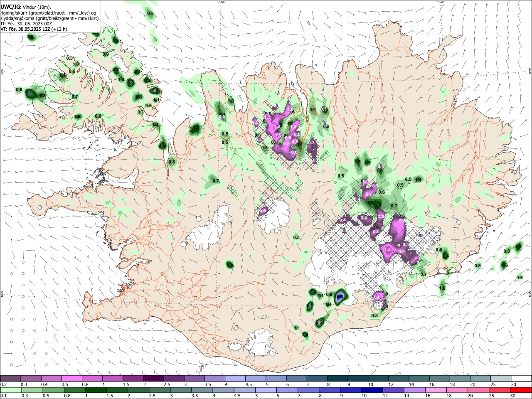Click the 'rigning/skúrir' legend description line
Image resolution: width=532 pixels, height=399 pixels.
point(48,12)
